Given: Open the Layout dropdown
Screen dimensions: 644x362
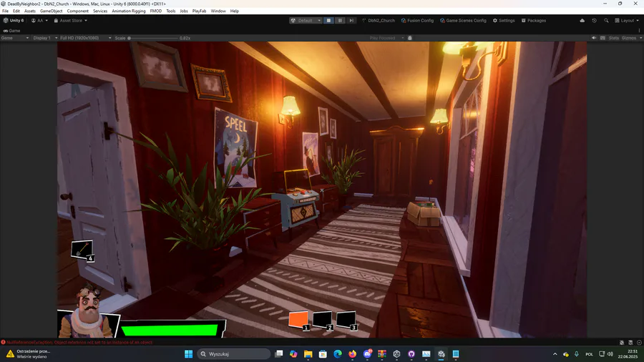Looking at the screenshot, I should (627, 21).
